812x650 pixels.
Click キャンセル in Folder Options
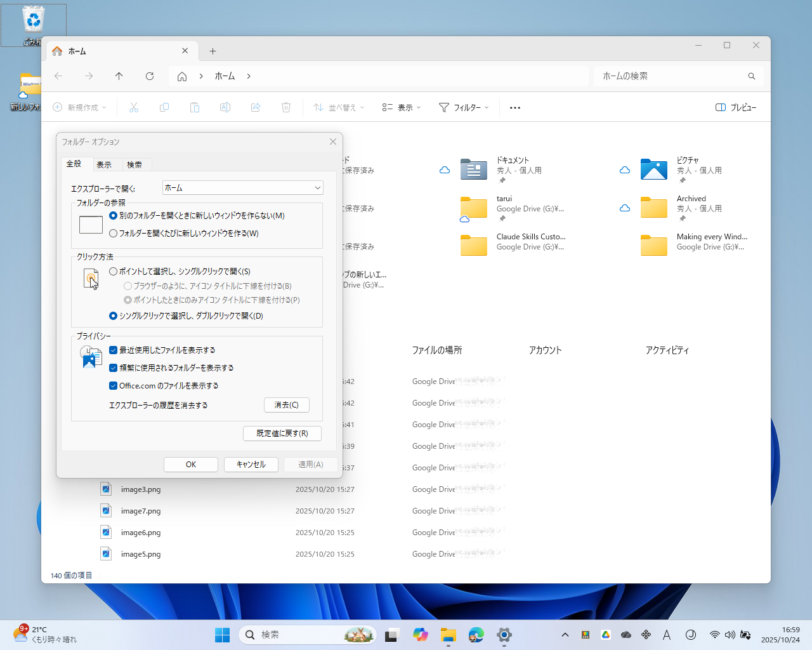[x=251, y=465]
